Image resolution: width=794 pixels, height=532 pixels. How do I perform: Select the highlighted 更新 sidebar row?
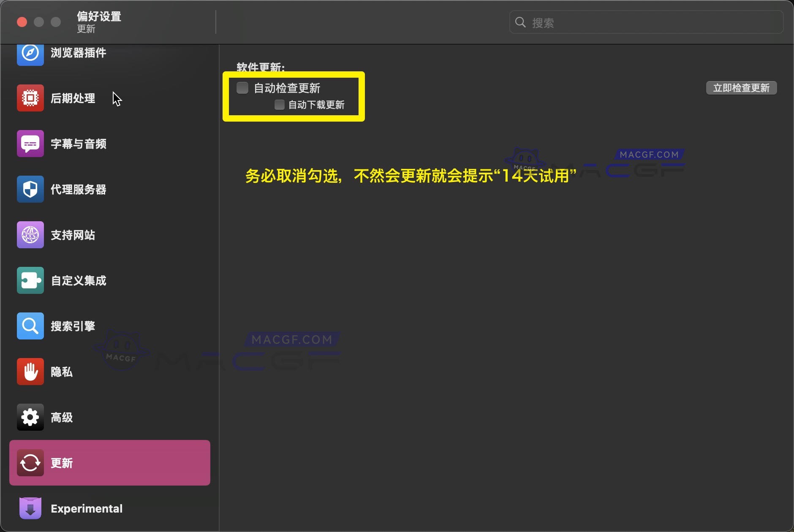[x=110, y=463]
